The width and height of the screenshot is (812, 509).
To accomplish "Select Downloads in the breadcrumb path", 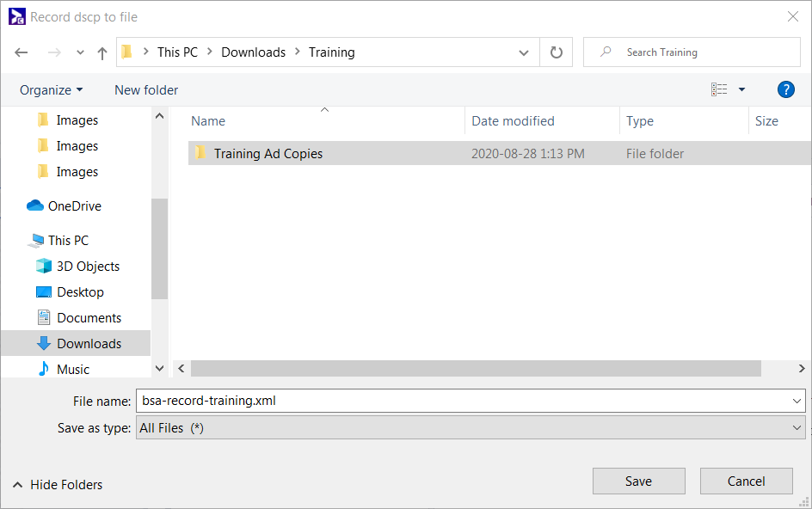I will 253,52.
